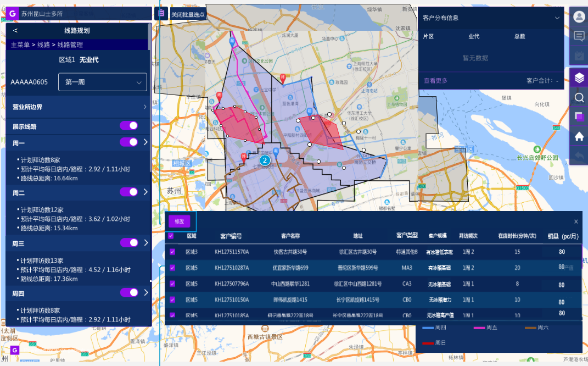The height and width of the screenshot is (366, 588).
Task: Click the left panel scrollbar
Action: [x=150, y=98]
